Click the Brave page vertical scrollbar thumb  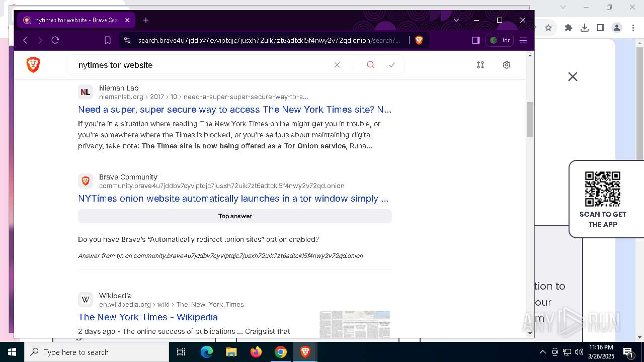coord(530,120)
